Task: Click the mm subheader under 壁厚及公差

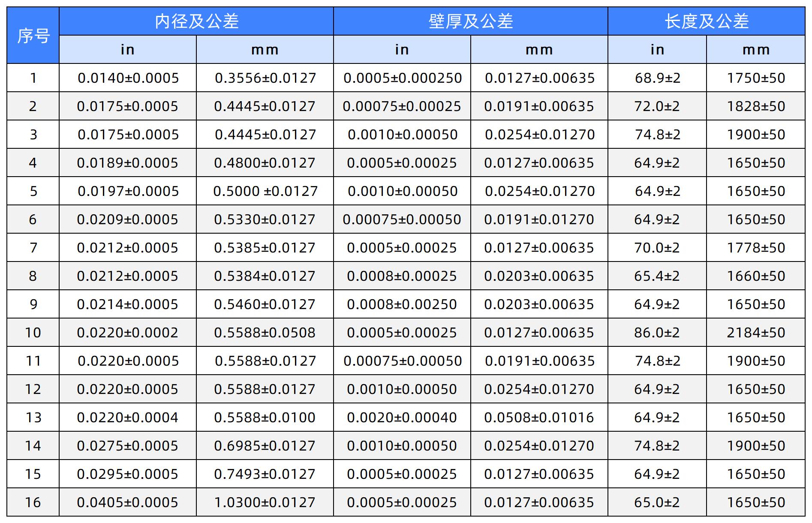Action: (x=539, y=49)
